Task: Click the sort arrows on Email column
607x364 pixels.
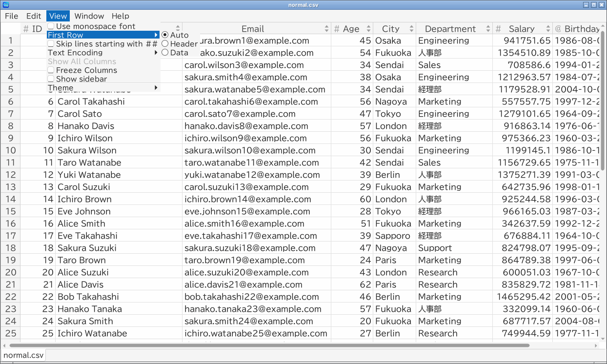Action: pyautogui.click(x=327, y=29)
